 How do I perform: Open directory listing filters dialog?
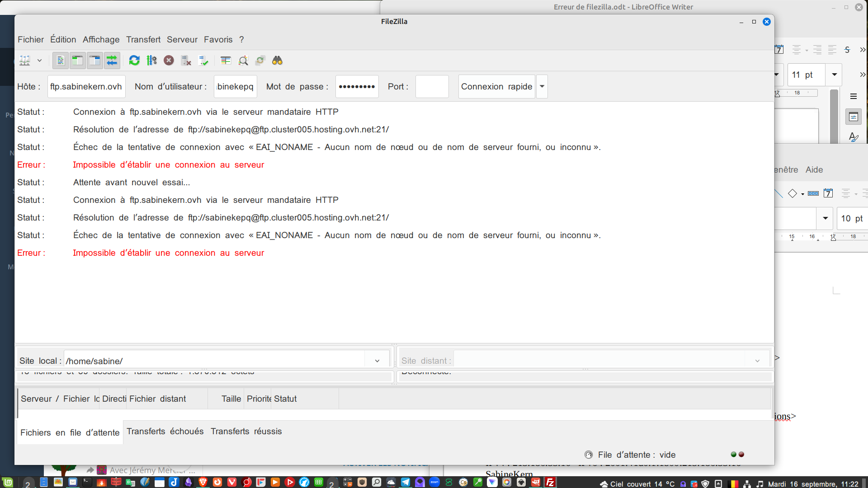pyautogui.click(x=226, y=61)
